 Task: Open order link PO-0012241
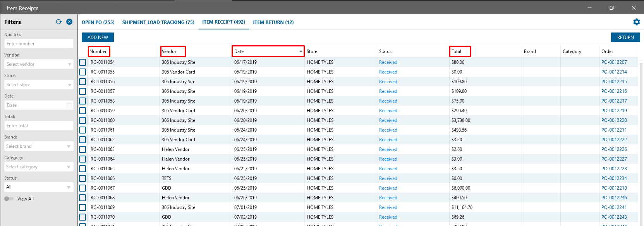pos(614,207)
